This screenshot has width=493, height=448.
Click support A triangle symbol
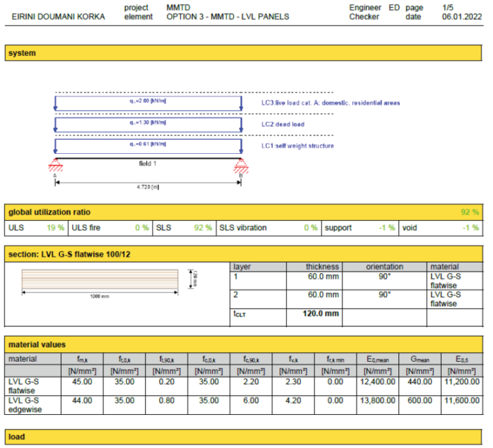(x=55, y=165)
